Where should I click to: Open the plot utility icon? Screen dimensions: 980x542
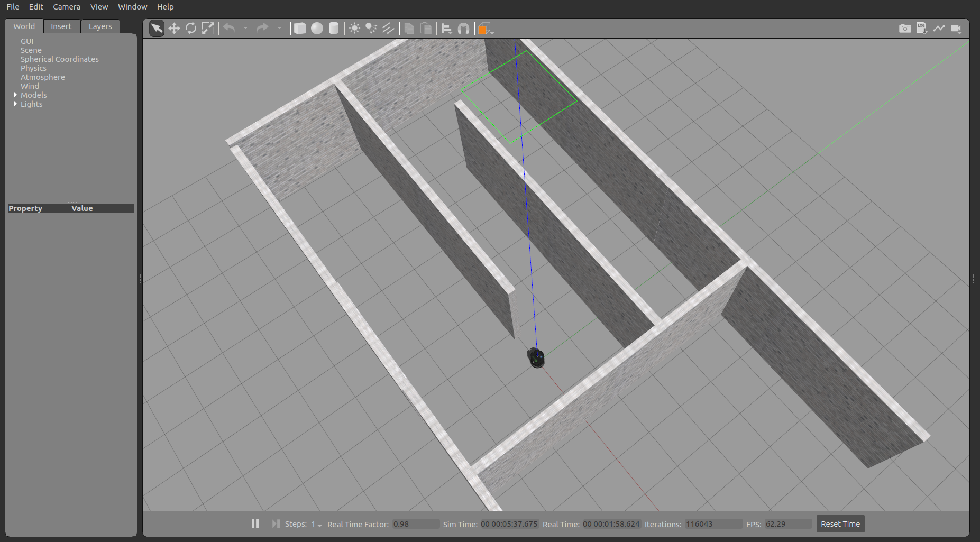coord(939,29)
